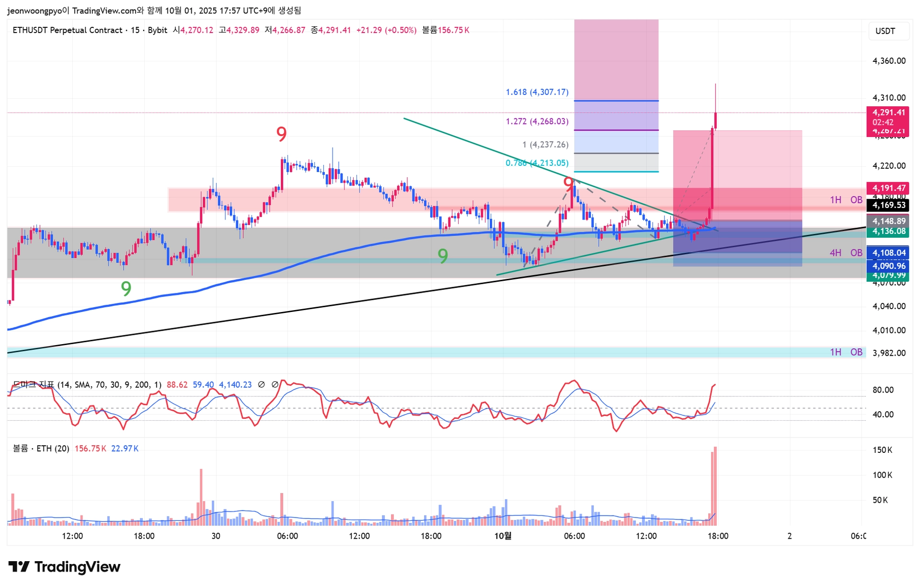Click the tallest red volume bar near 18:00

coord(715,485)
